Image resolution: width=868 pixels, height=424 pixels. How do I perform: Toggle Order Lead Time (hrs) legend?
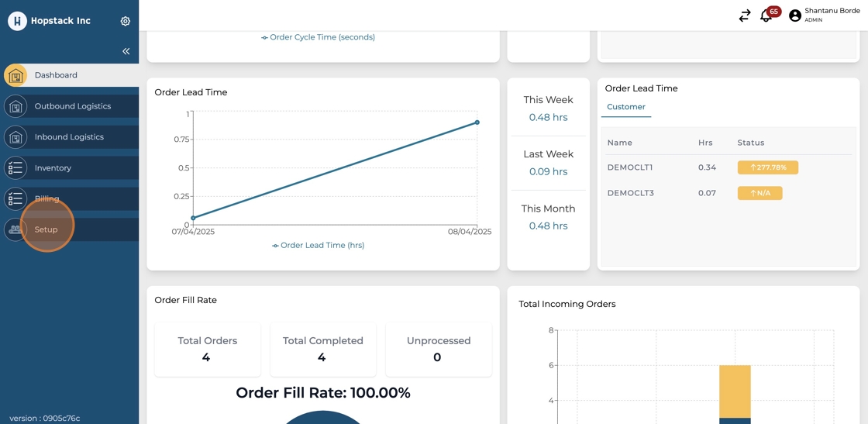tap(318, 245)
